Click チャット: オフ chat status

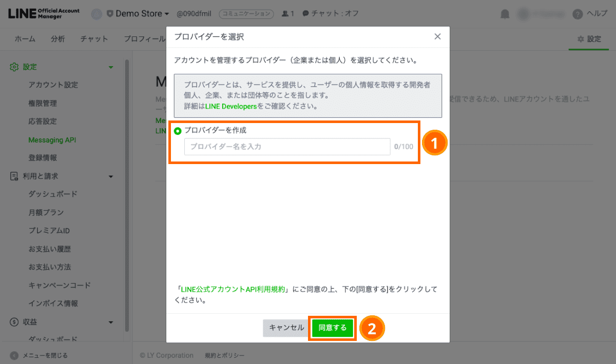click(331, 14)
